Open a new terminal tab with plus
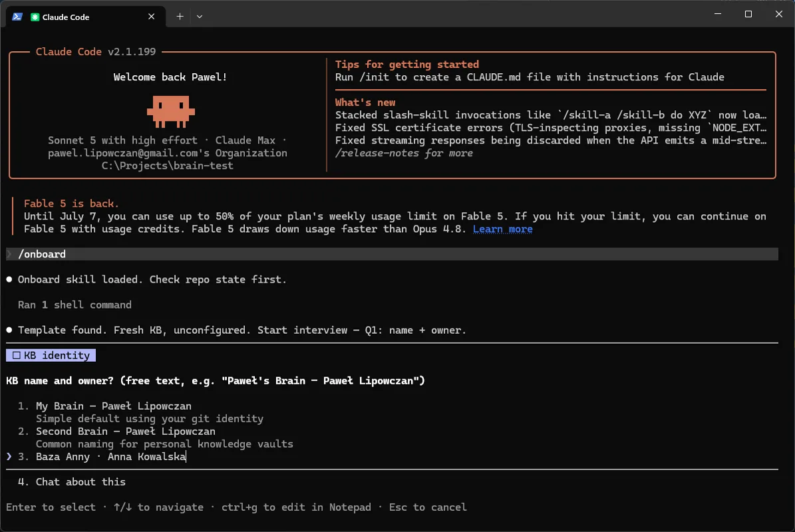The width and height of the screenshot is (795, 532). [x=180, y=17]
